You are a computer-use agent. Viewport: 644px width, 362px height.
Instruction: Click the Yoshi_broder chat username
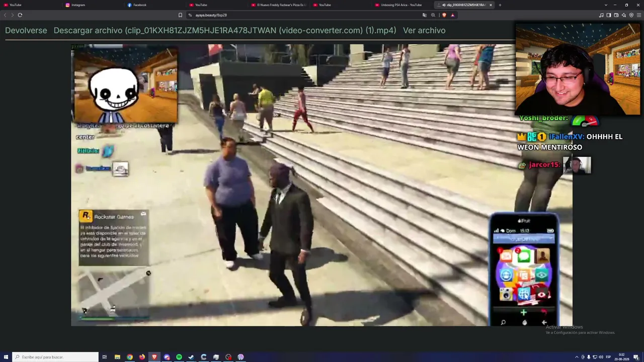(543, 118)
